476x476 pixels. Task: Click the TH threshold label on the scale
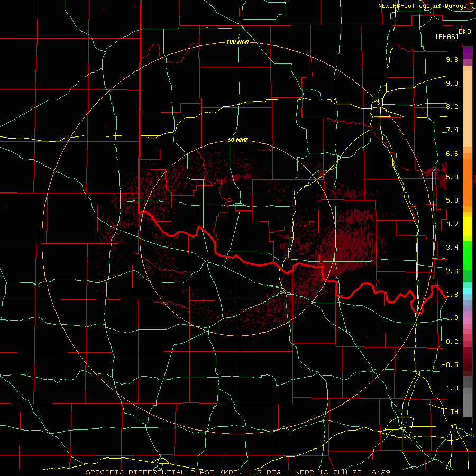point(454,412)
